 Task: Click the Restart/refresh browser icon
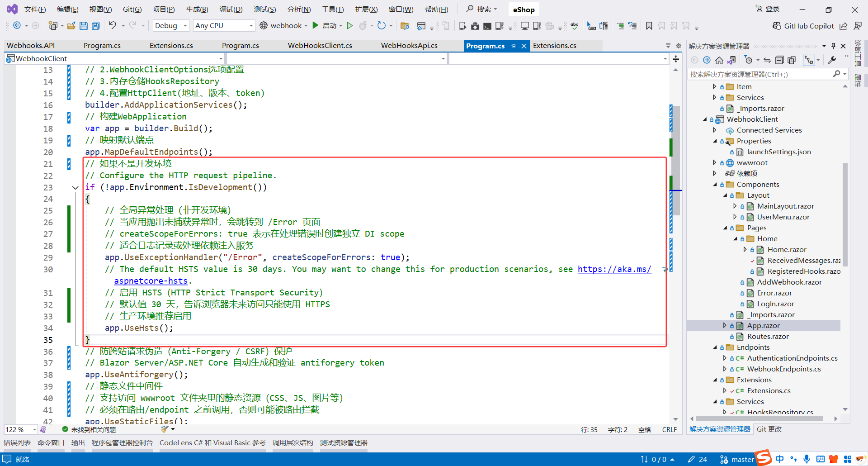[x=382, y=26]
